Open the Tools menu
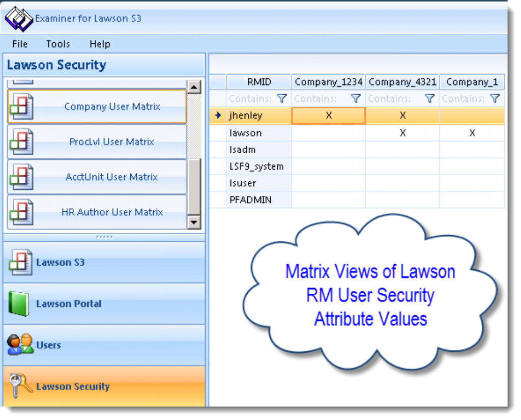The width and height of the screenshot is (521, 420). pos(58,44)
